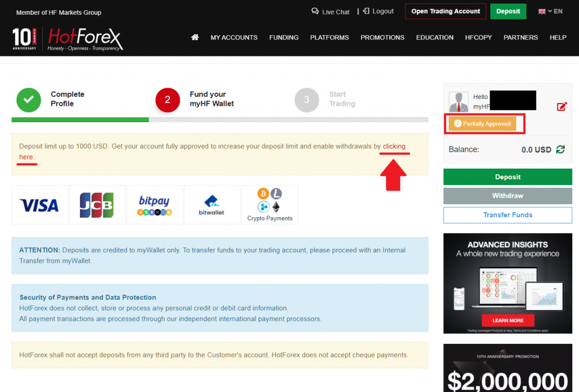Click the edit profile pencil icon
This screenshot has width=579, height=392.
tap(561, 106)
